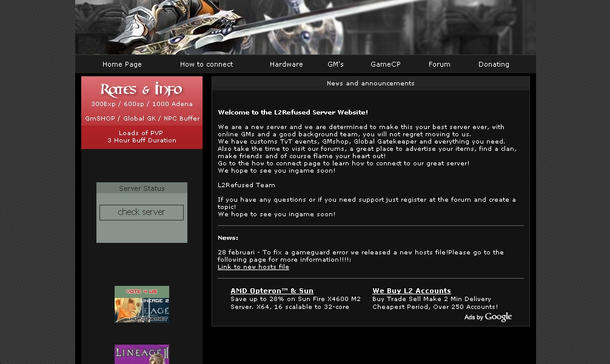Click the News and announcements heading
The height and width of the screenshot is (364, 610).
coord(370,84)
